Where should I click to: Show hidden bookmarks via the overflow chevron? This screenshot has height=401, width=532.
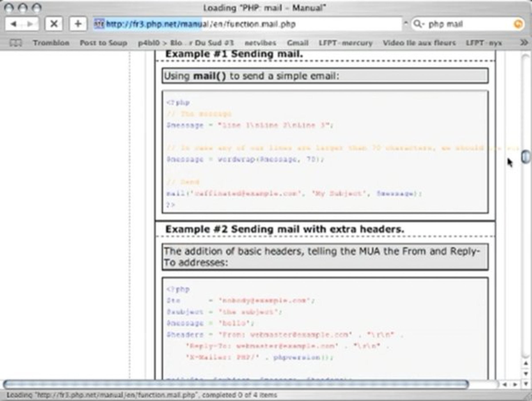524,43
